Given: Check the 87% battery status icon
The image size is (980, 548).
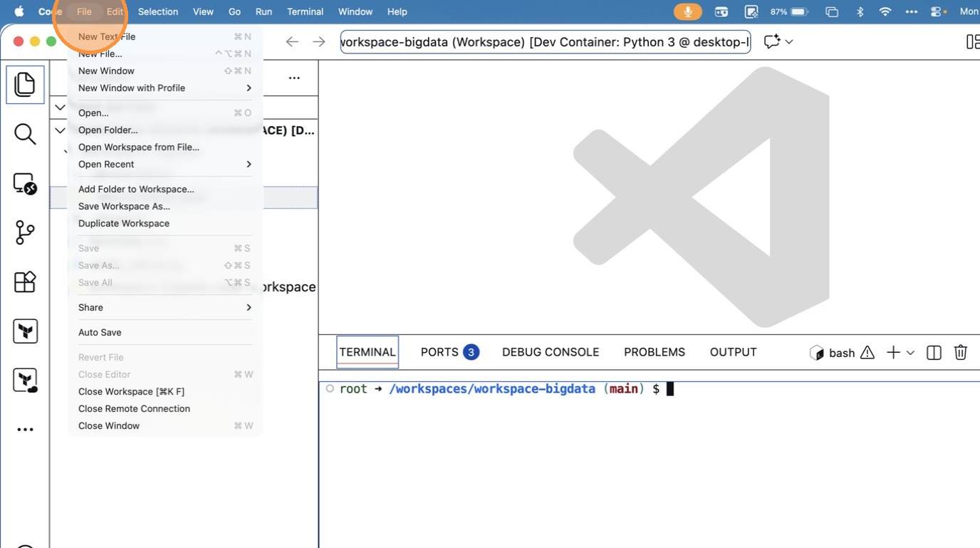Looking at the screenshot, I should coord(799,11).
